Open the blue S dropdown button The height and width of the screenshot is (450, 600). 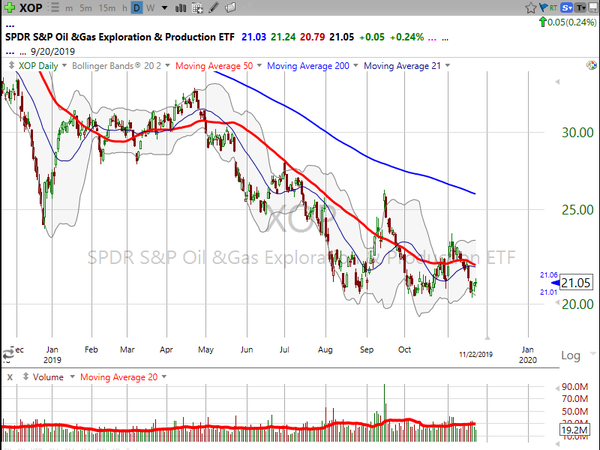[567, 8]
